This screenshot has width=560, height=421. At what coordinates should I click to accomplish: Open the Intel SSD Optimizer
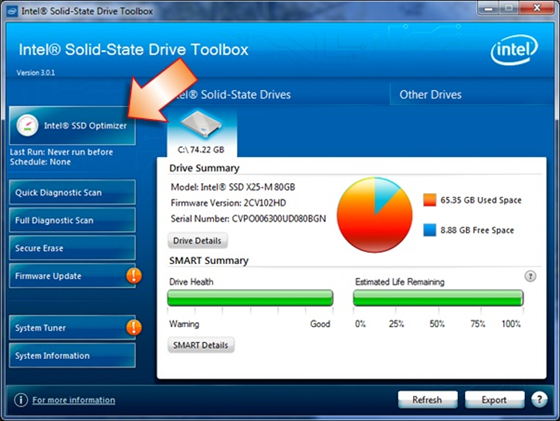pos(72,126)
